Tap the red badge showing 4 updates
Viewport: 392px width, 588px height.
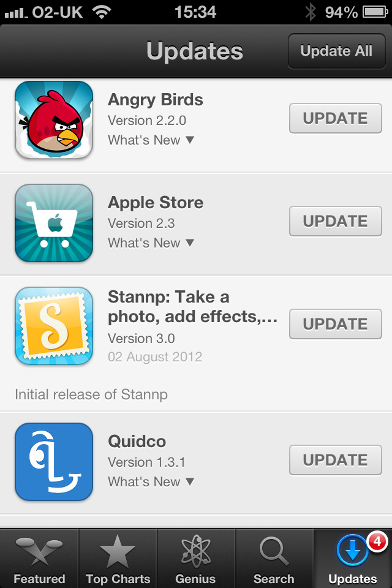[377, 542]
